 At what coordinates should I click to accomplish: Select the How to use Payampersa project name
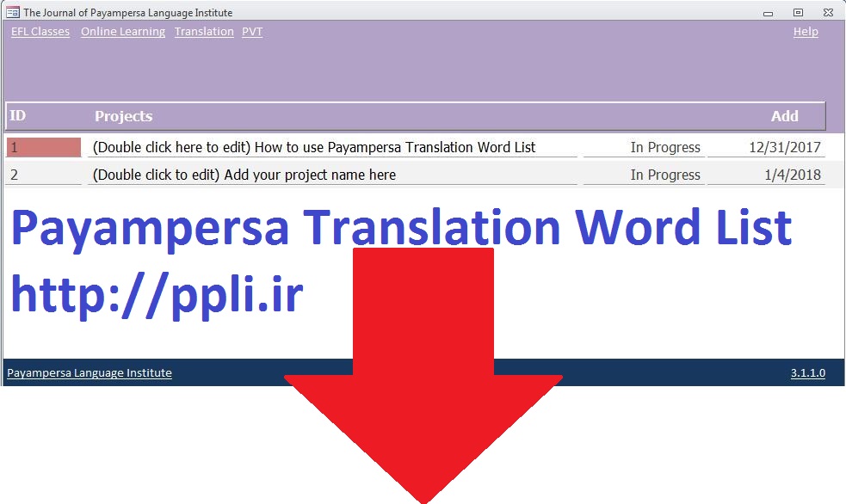(332, 147)
